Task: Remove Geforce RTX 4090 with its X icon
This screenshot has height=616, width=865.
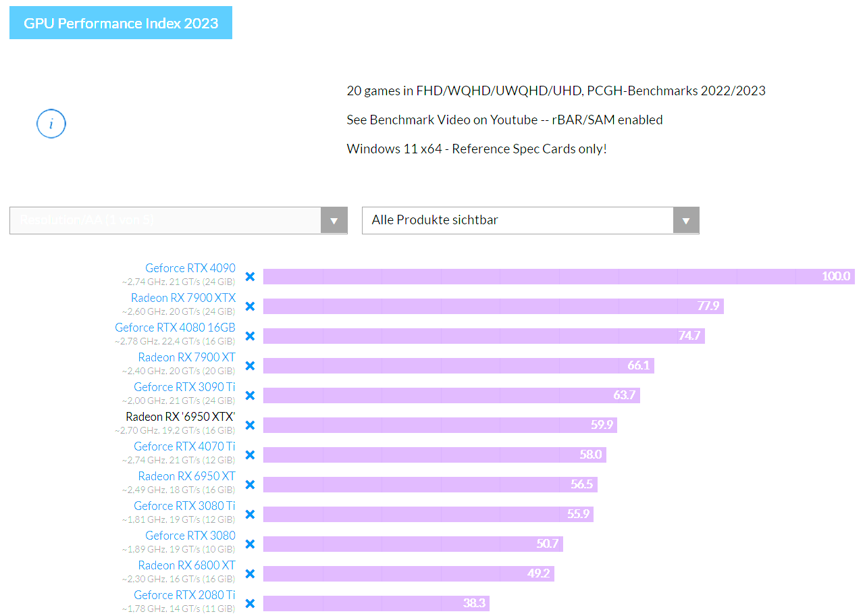Action: coord(250,276)
